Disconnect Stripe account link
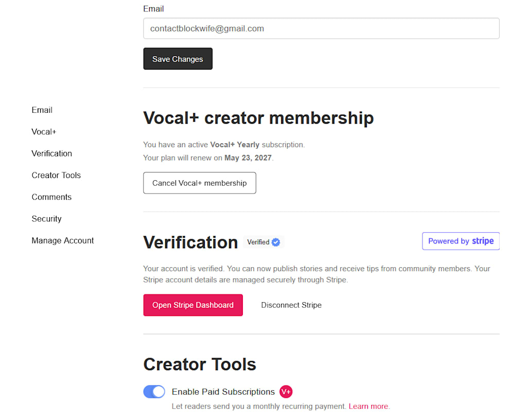Screen dimensions: 527x420 pos(291,305)
